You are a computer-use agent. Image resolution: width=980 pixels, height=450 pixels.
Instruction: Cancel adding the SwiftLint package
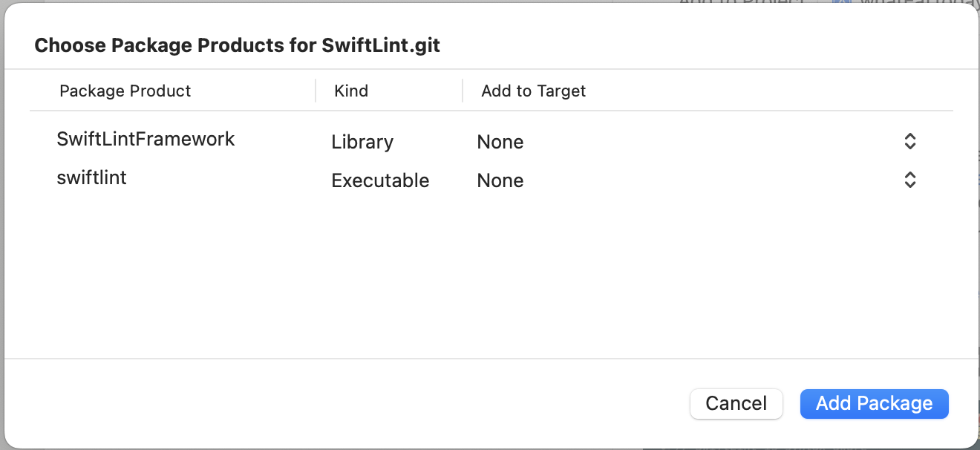(x=736, y=403)
